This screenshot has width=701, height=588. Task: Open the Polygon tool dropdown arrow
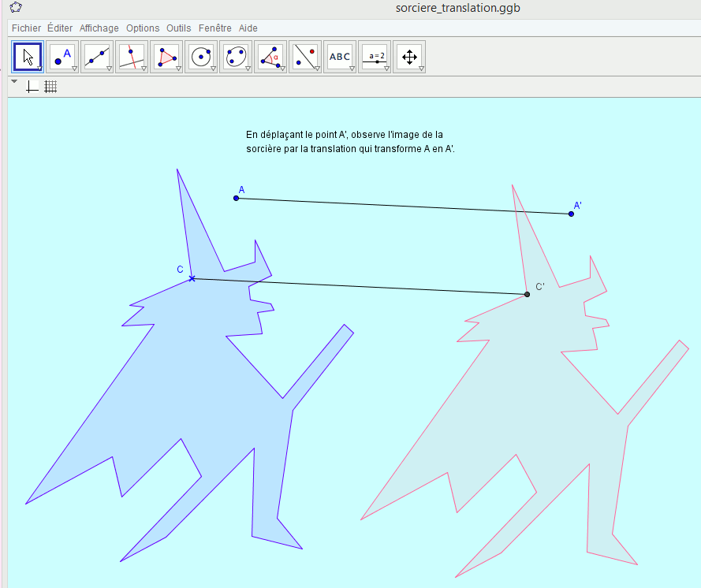178,67
